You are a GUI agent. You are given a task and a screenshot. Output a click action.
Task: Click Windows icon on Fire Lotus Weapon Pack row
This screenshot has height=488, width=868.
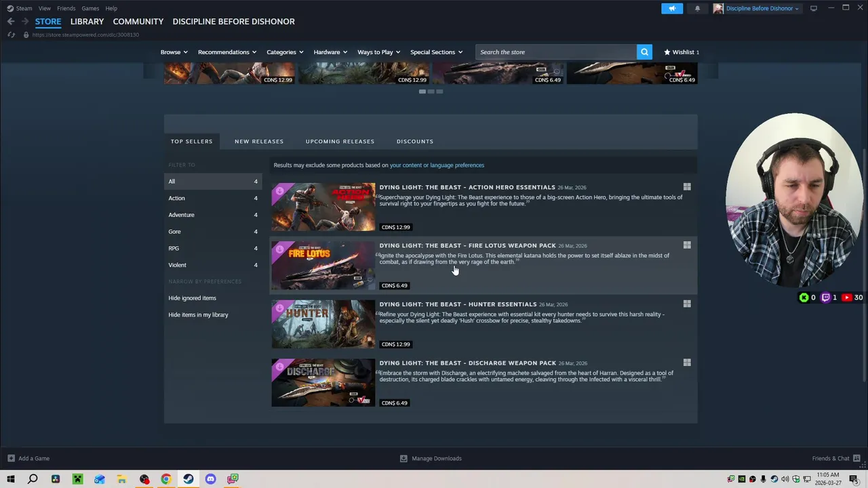click(687, 245)
